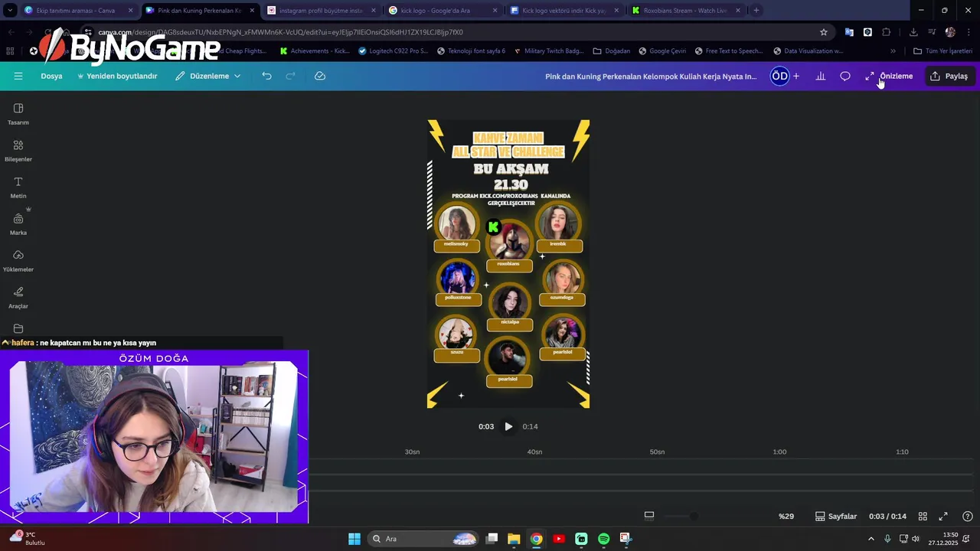Click the undo arrow in Canva toolbar
This screenshot has height=551, width=980.
coord(266,76)
